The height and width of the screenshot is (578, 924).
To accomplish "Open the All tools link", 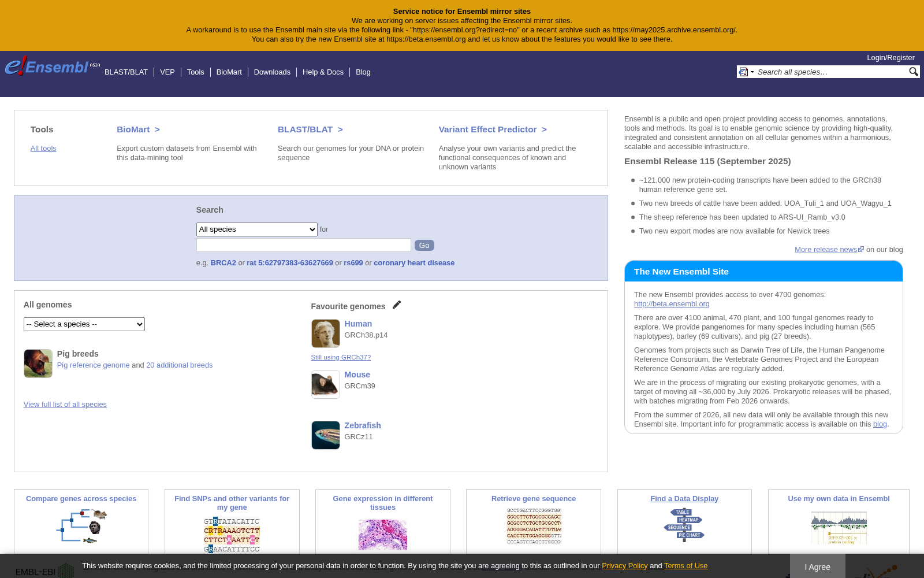I will coord(43,149).
